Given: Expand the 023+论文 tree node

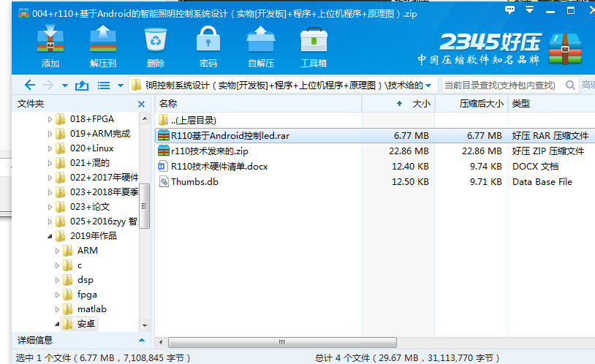Looking at the screenshot, I should 50,207.
